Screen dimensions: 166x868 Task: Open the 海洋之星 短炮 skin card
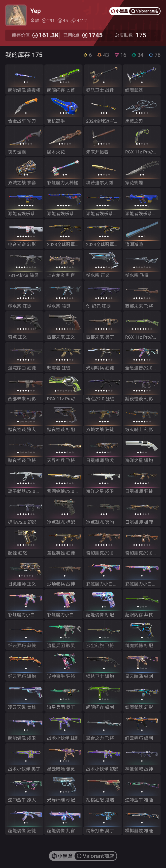point(141,450)
